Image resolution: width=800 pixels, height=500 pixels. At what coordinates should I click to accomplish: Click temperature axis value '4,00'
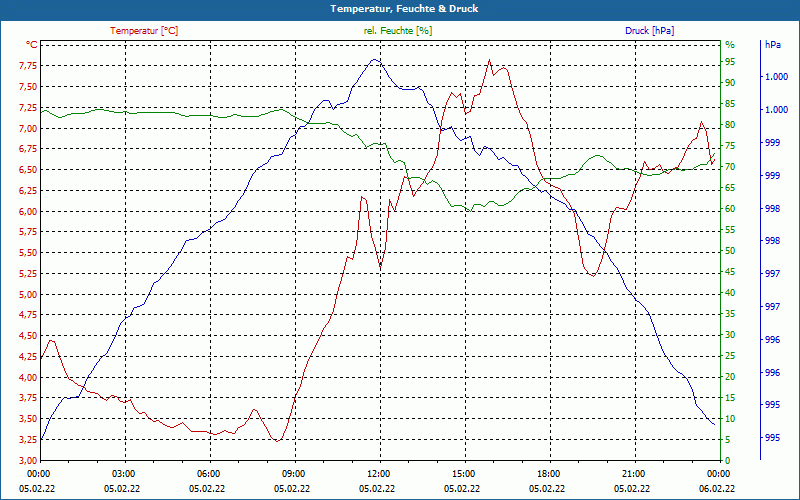pos(28,378)
